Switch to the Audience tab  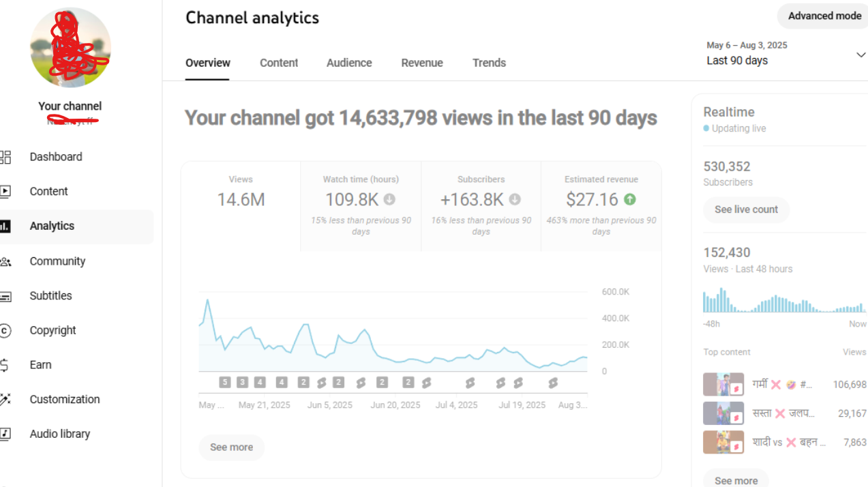pyautogui.click(x=349, y=63)
